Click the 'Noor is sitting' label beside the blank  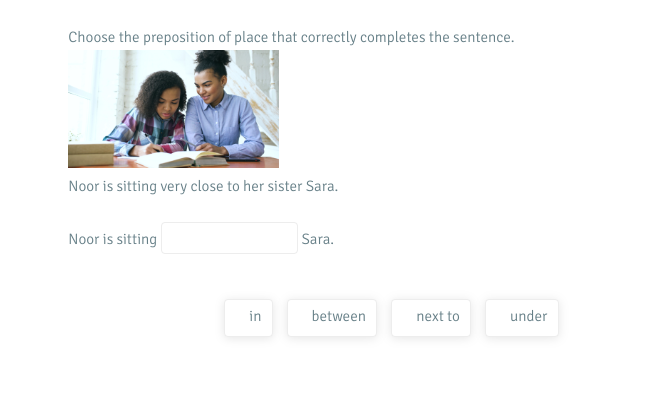[112, 239]
